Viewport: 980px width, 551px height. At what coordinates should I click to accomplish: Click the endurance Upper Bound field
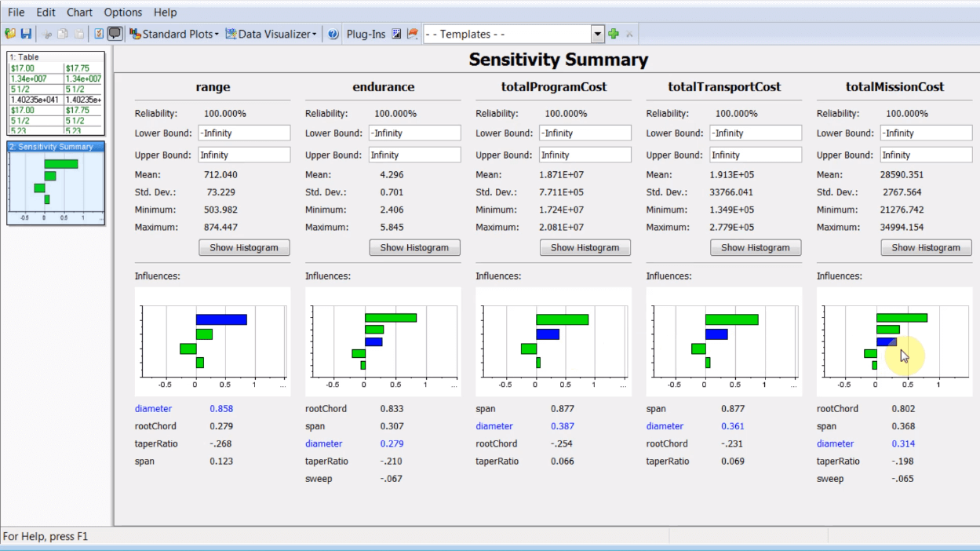point(415,155)
